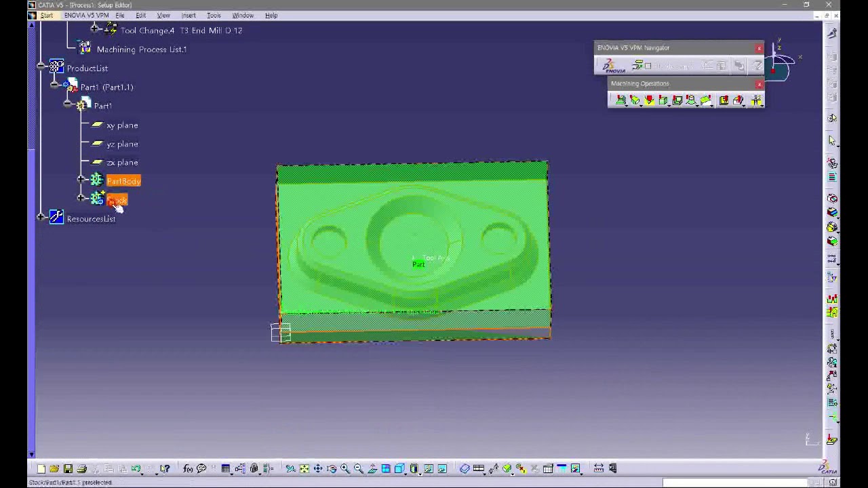Click the What's This help icon
The width and height of the screenshot is (868, 488).
click(x=165, y=468)
